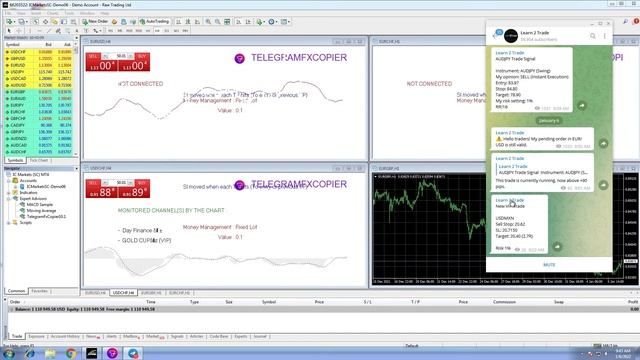Expand the Accounts tree node
Viewport: 640px width, 360px height.
(x=9, y=180)
